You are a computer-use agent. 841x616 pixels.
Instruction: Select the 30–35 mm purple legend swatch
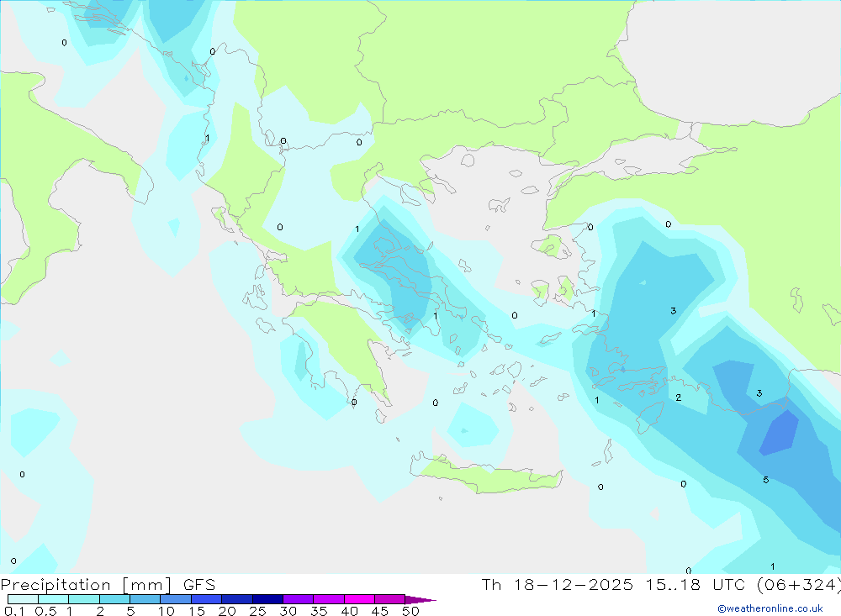point(299,599)
